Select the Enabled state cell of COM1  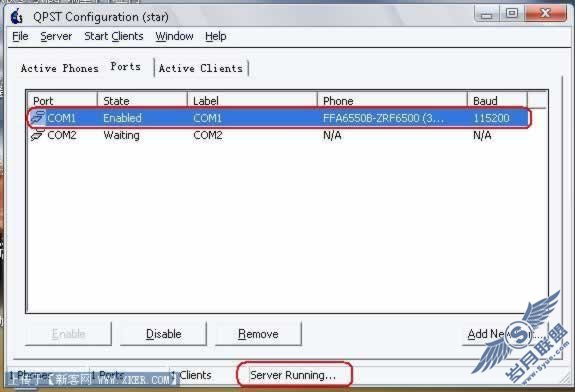pos(122,118)
